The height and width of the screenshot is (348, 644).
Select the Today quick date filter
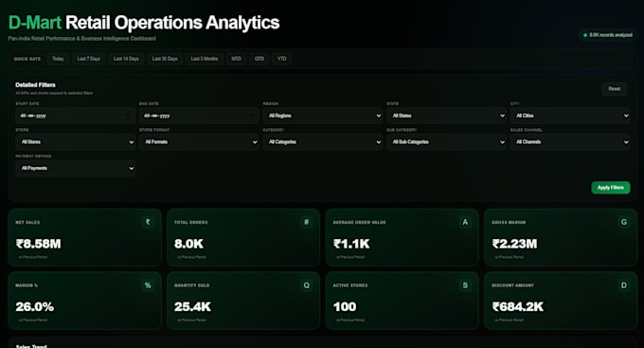click(58, 59)
